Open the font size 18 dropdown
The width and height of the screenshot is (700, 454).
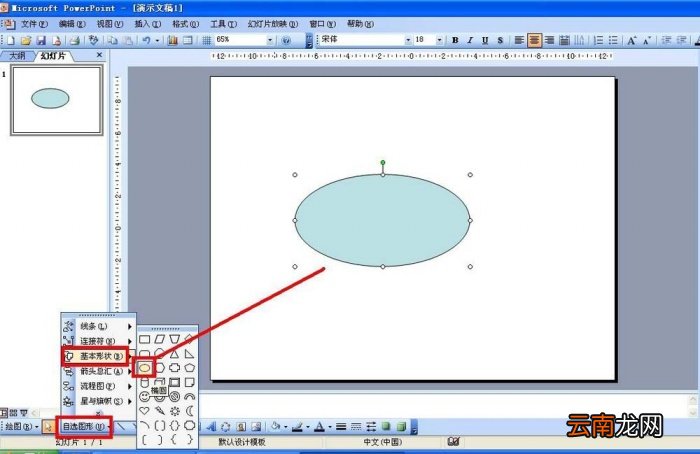439,40
